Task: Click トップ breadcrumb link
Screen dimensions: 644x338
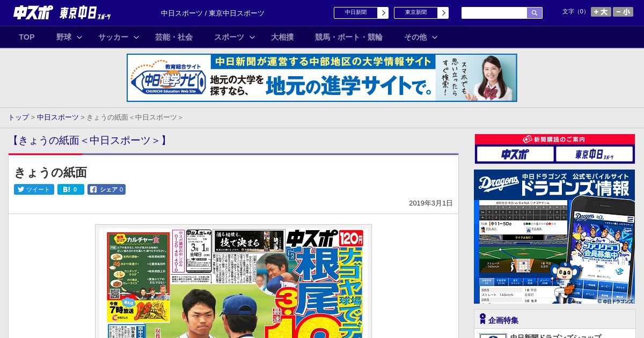Action: point(18,117)
